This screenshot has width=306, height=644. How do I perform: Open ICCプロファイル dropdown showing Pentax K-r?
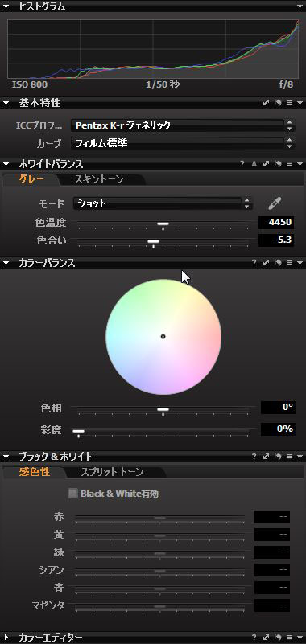pos(183,125)
